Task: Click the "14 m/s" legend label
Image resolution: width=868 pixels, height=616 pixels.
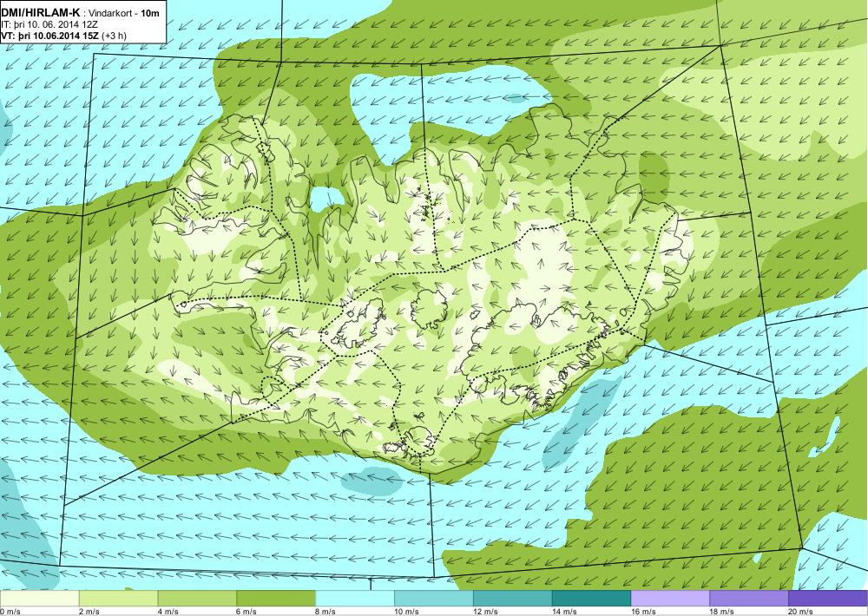Action: pos(565,612)
